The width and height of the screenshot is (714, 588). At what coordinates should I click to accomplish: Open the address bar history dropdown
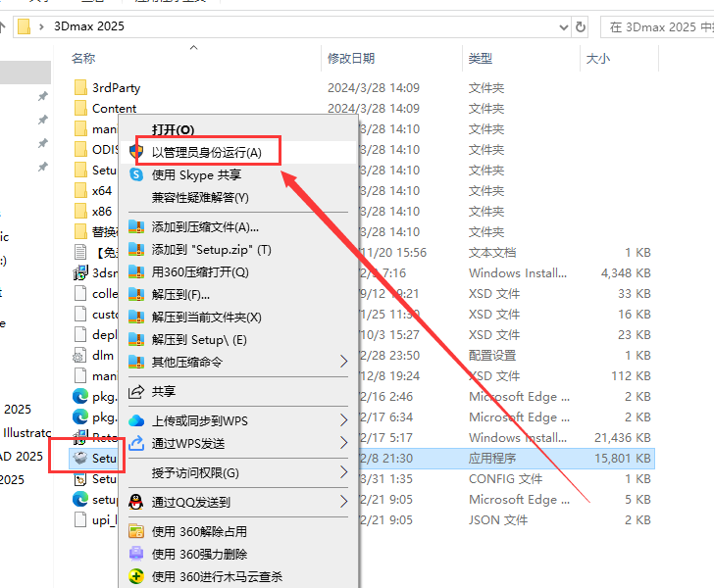[557, 26]
